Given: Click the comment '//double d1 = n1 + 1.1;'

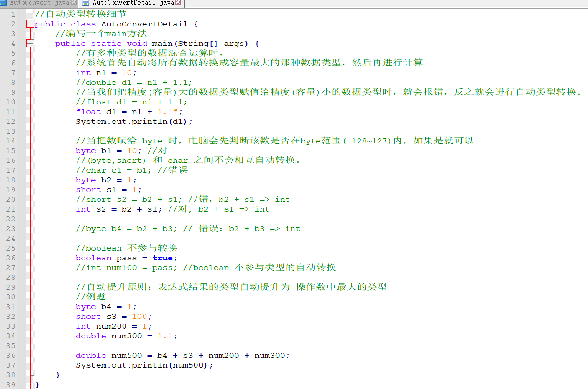Looking at the screenshot, I should [x=134, y=83].
